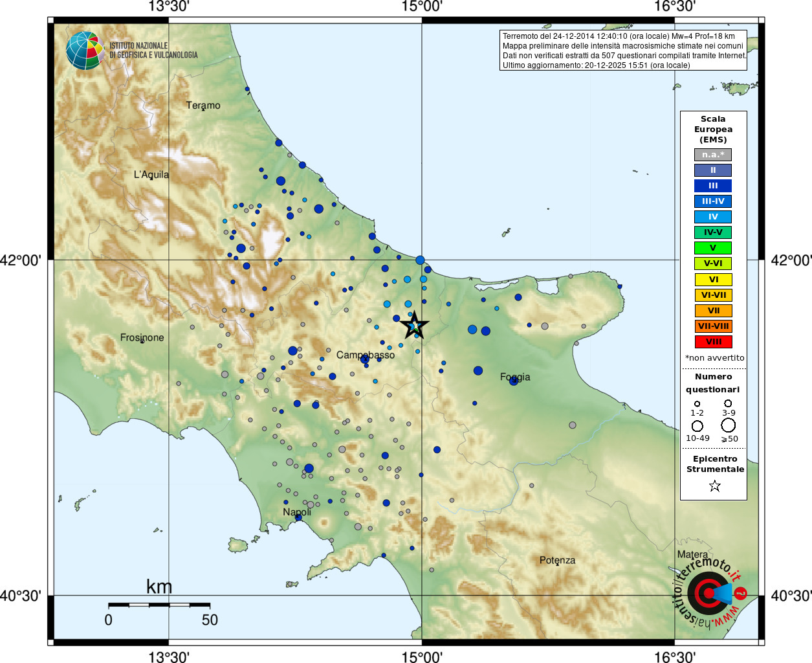812x663 pixels.
Task: Click the km scale bar
Action: click(x=159, y=605)
